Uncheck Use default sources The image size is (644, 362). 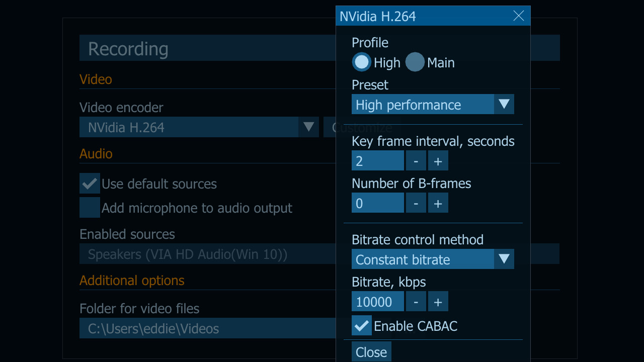point(90,183)
